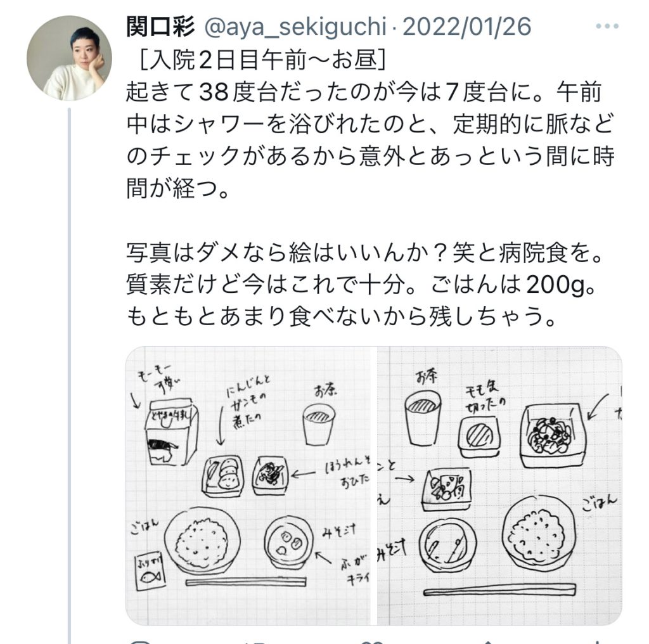Open the tweet date 2022/01/26
This screenshot has height=644, width=649.
click(x=467, y=27)
